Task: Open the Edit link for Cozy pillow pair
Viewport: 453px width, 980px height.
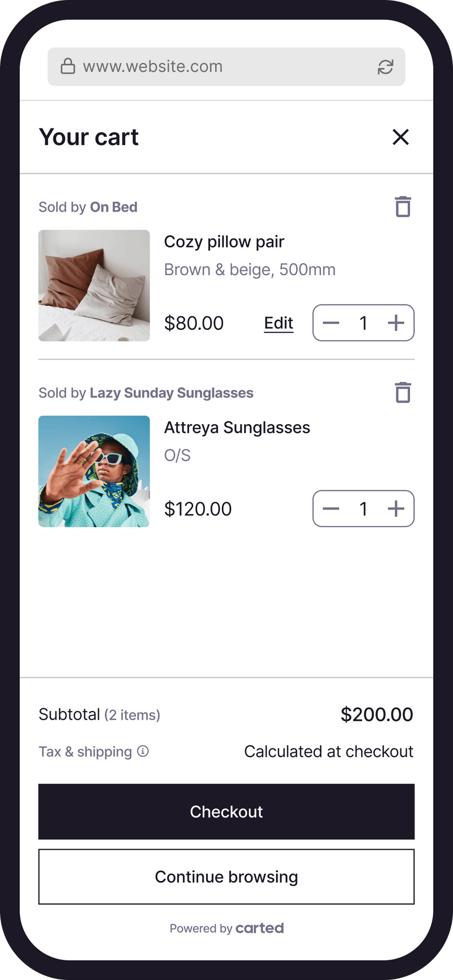Action: pyautogui.click(x=278, y=323)
